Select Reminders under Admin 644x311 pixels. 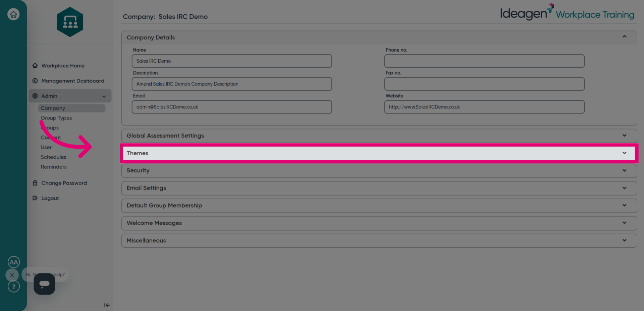(x=54, y=167)
